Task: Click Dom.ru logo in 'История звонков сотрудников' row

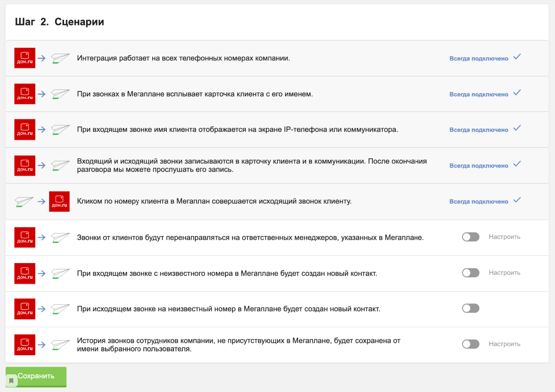Action: (25, 345)
